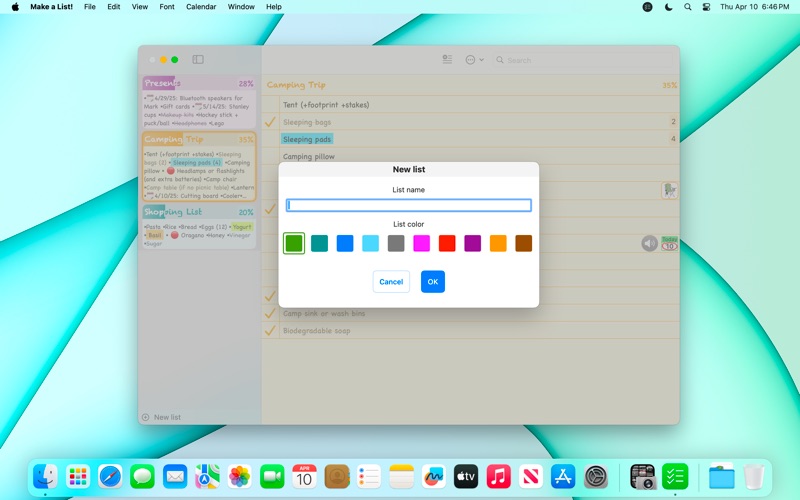Image resolution: width=800 pixels, height=500 pixels.
Task: Toggle checkmark for Biodegradable soap item
Action: 270,330
